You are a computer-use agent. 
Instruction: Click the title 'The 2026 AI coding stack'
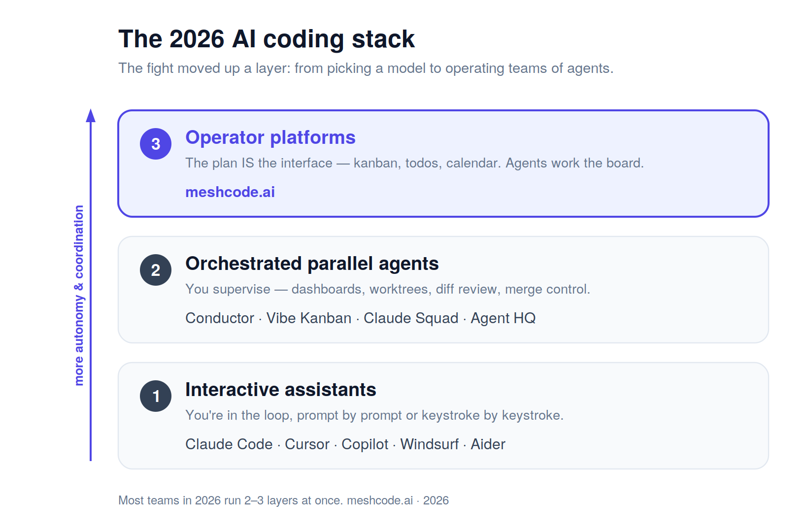pyautogui.click(x=267, y=39)
